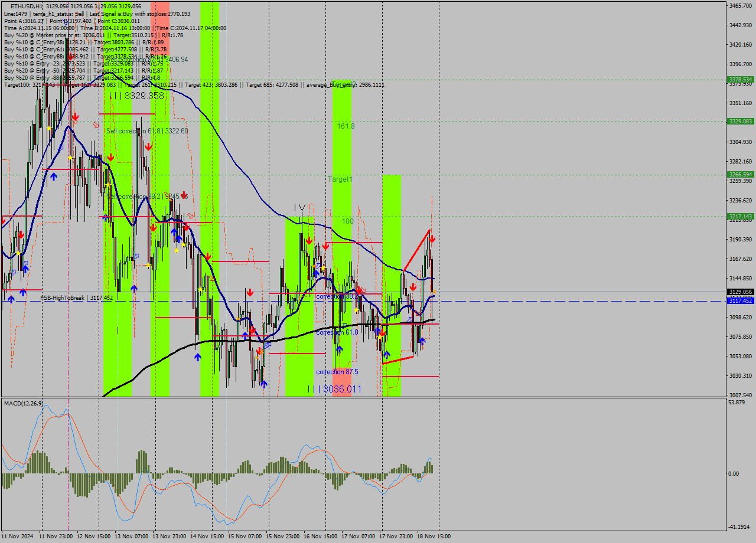
Task: Click the black 3129.056 current price tag
Action: [741, 292]
